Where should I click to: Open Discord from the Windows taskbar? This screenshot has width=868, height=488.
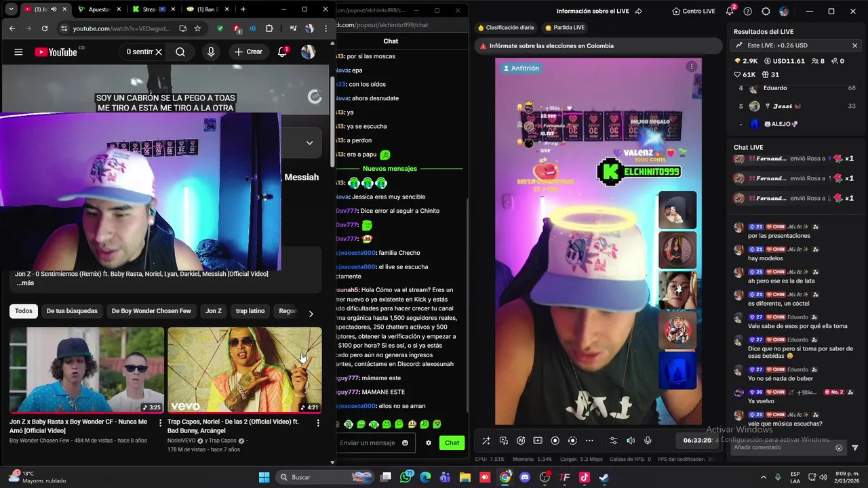tap(525, 477)
